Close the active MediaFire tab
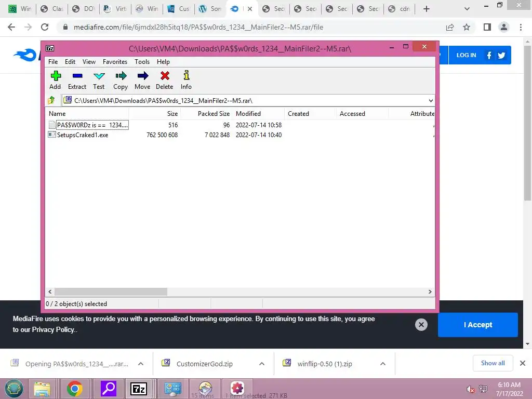This screenshot has height=399, width=532. pyautogui.click(x=250, y=9)
